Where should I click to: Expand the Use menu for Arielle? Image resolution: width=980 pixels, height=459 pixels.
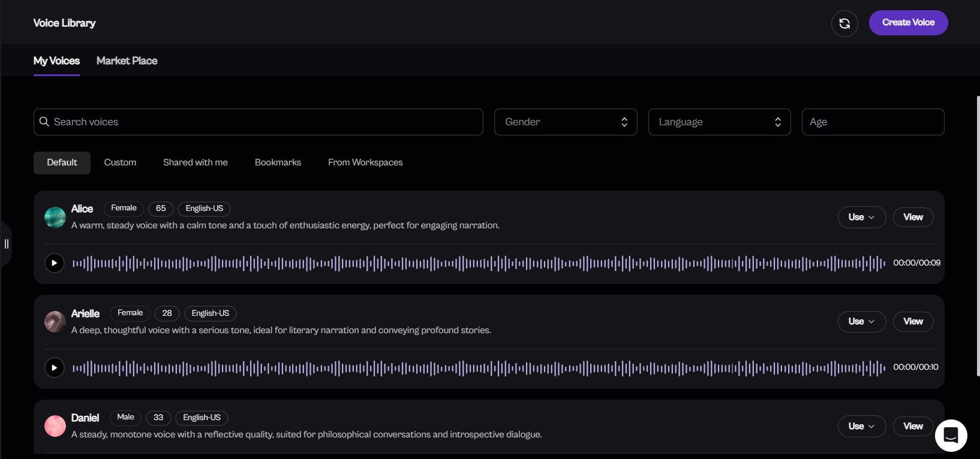point(861,322)
